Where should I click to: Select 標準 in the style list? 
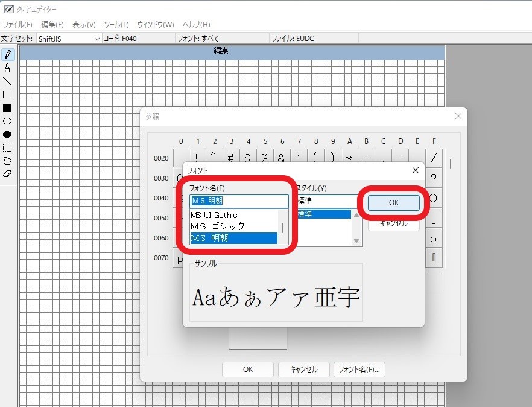pos(324,214)
